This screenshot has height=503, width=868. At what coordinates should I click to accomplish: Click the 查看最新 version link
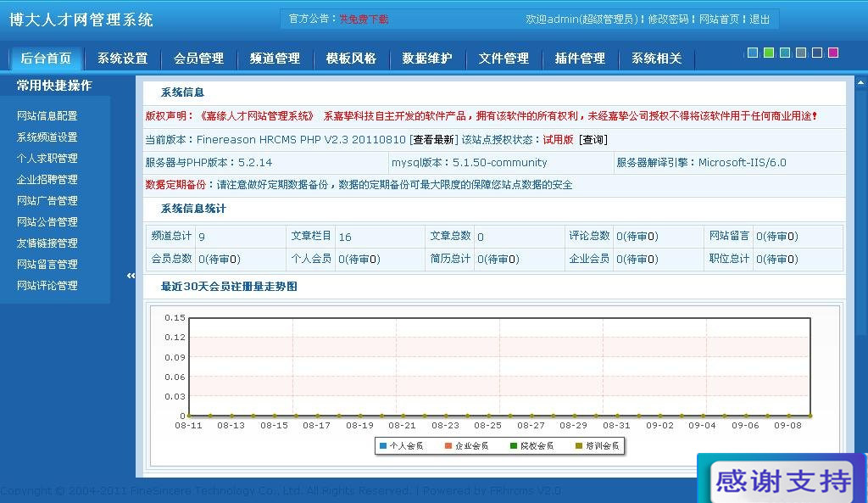[433, 140]
